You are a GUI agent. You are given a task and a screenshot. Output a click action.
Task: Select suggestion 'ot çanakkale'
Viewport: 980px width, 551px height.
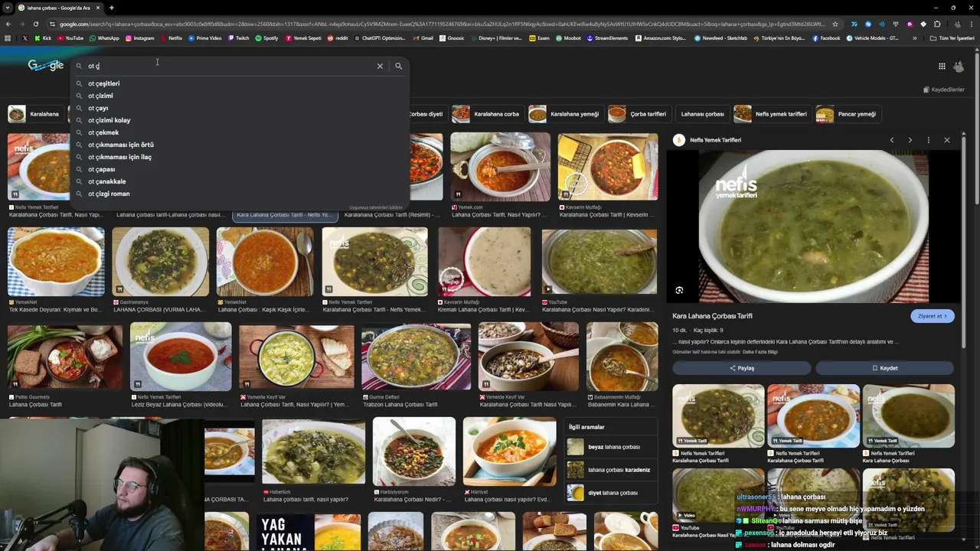tap(240, 181)
